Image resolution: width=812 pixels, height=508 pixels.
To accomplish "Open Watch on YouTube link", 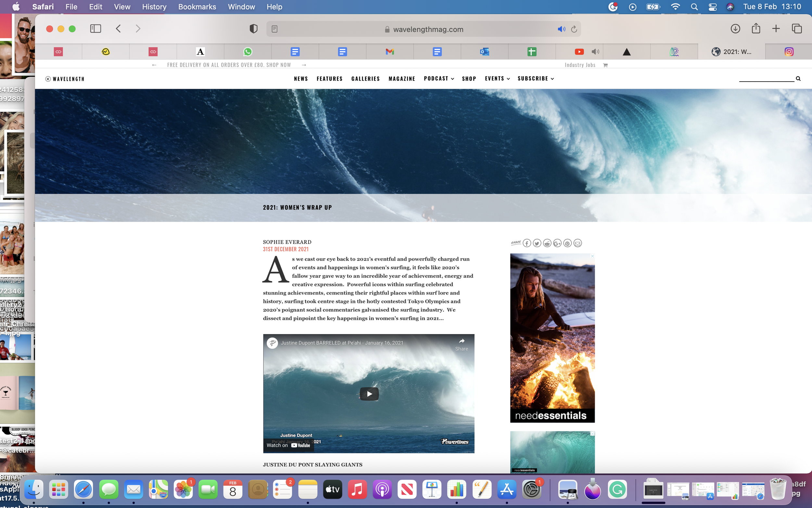I will [x=288, y=445].
